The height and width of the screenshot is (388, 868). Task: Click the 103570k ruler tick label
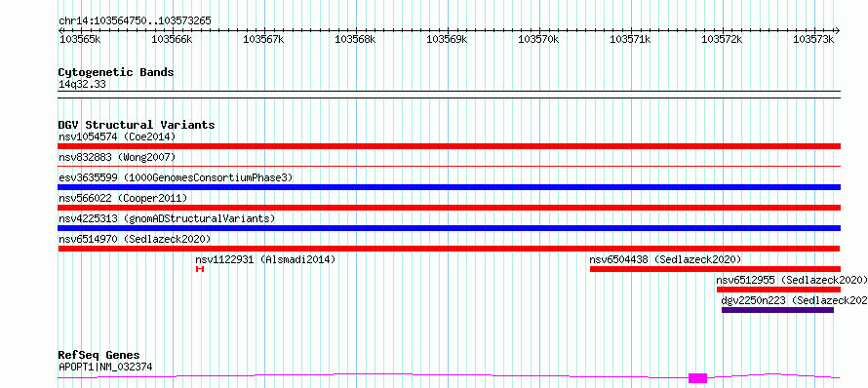coord(538,39)
